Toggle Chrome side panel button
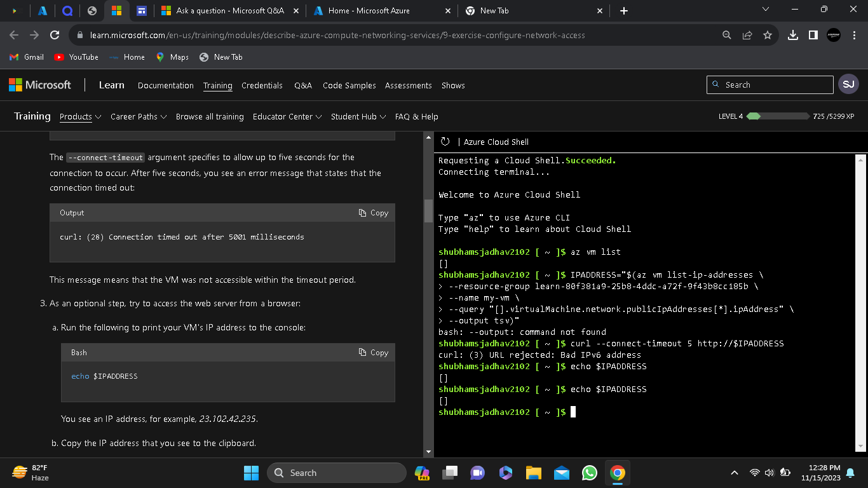The width and height of the screenshot is (868, 488). point(813,35)
